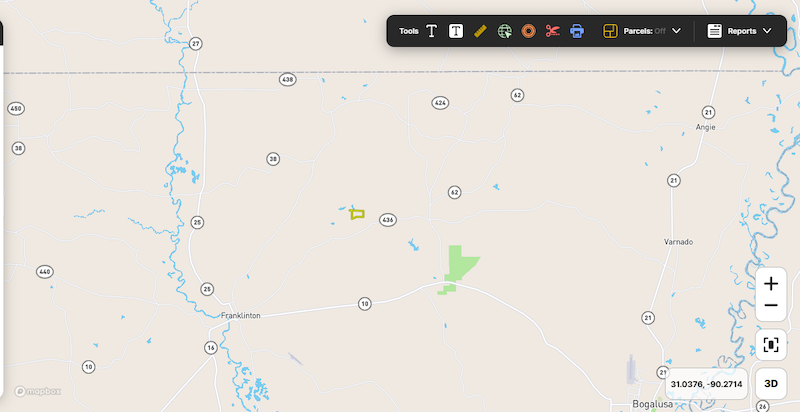The image size is (800, 412).
Task: Select the yellow outlined property boundary
Action: click(357, 214)
